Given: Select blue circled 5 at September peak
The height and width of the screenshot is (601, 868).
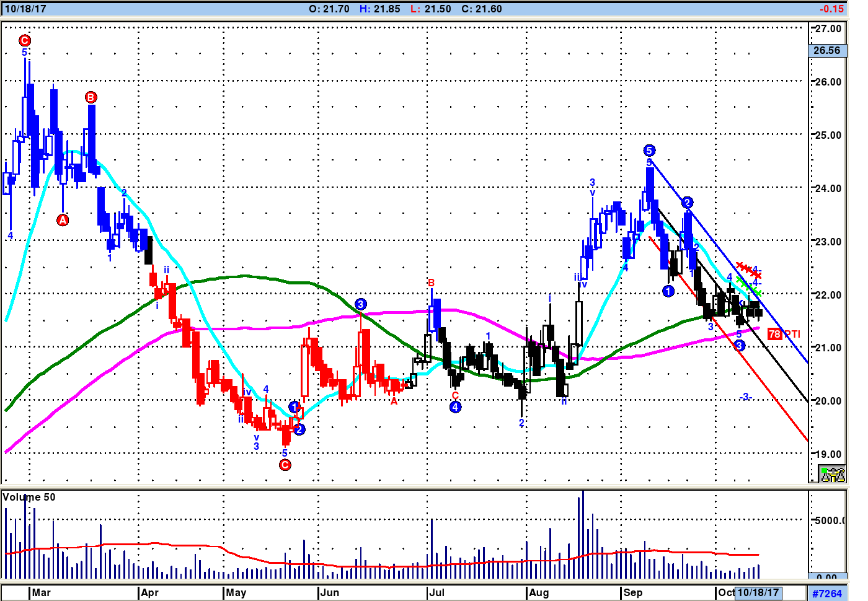Looking at the screenshot, I should pyautogui.click(x=649, y=151).
